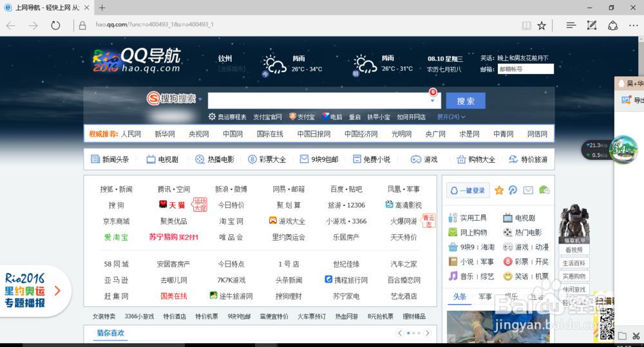The height and width of the screenshot is (347, 644).
Task: Open 彩票大全 category
Action: pos(267,159)
